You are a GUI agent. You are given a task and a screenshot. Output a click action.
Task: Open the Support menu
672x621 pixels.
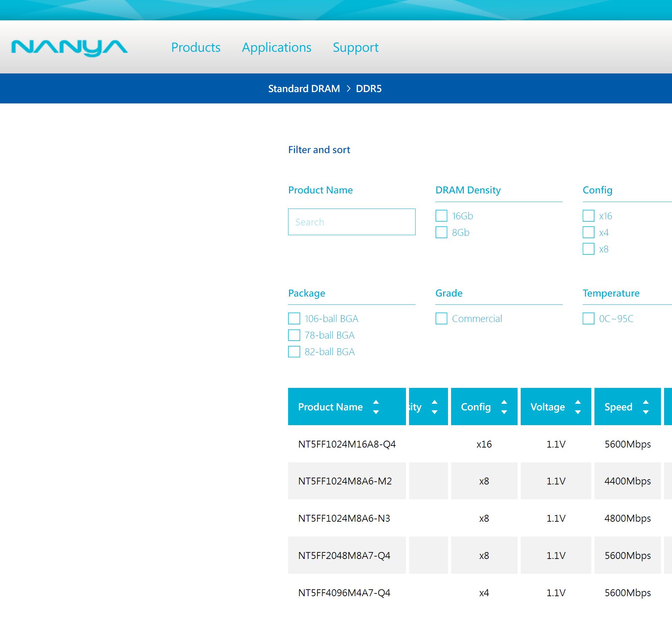(x=355, y=47)
